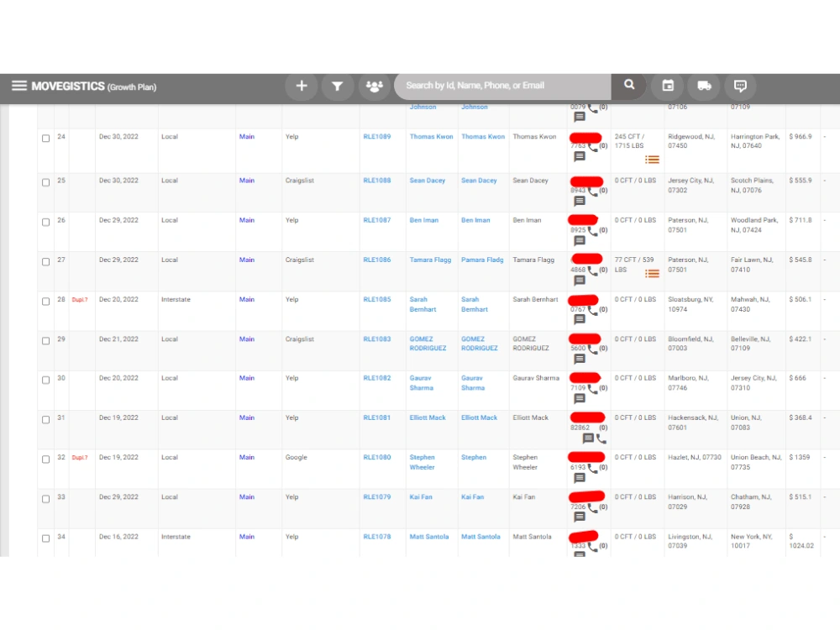
Task: Open lead RLE1080
Action: point(377,458)
